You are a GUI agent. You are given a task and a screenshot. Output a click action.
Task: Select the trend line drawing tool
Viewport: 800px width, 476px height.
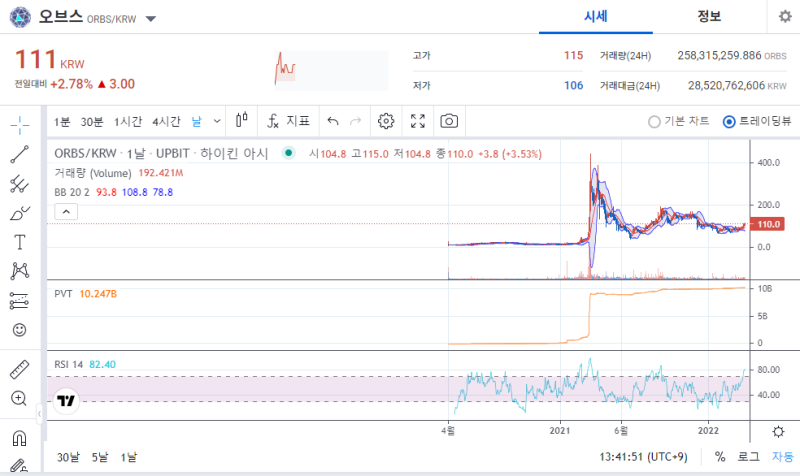[x=19, y=154]
